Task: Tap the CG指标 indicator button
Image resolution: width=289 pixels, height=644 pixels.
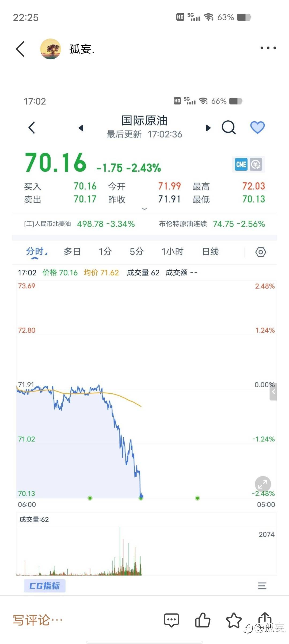Action: (x=45, y=586)
